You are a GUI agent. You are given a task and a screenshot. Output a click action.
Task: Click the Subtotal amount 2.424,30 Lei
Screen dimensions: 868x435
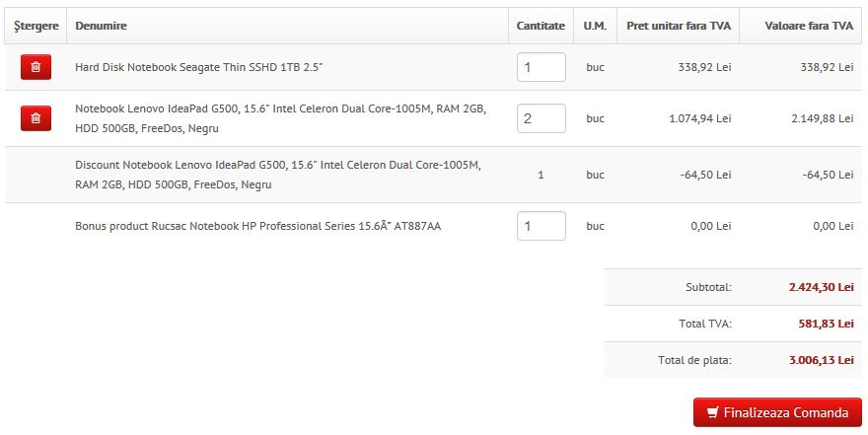[821, 287]
